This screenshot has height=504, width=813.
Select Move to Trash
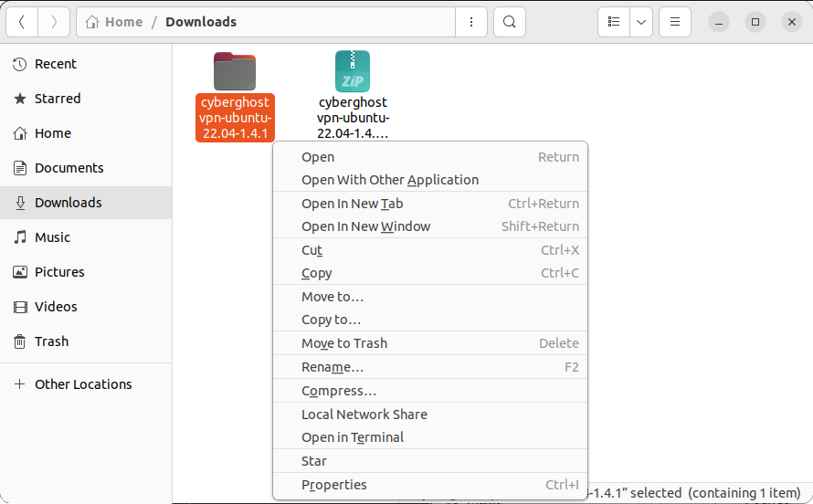coord(430,343)
